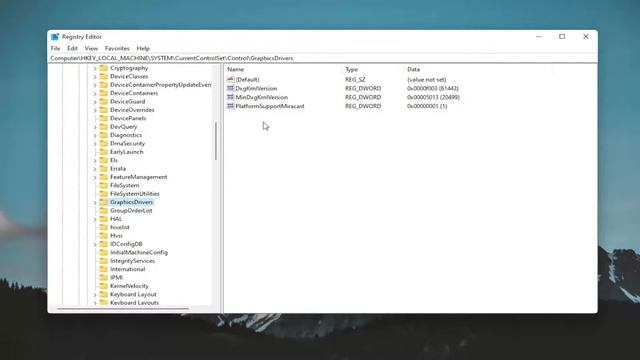This screenshot has height=360, width=640.
Task: Select the International key
Action: (127, 269)
